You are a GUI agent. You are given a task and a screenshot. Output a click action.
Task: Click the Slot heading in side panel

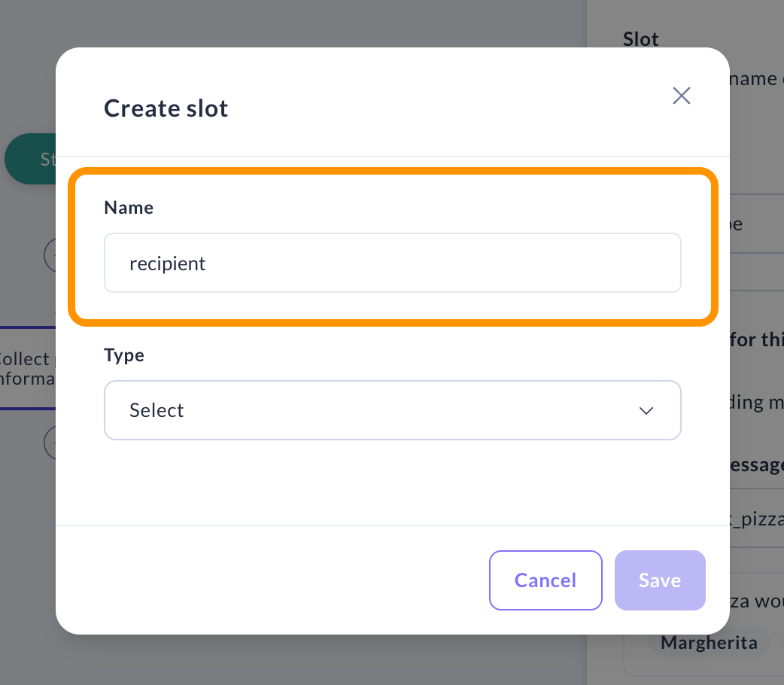(641, 38)
